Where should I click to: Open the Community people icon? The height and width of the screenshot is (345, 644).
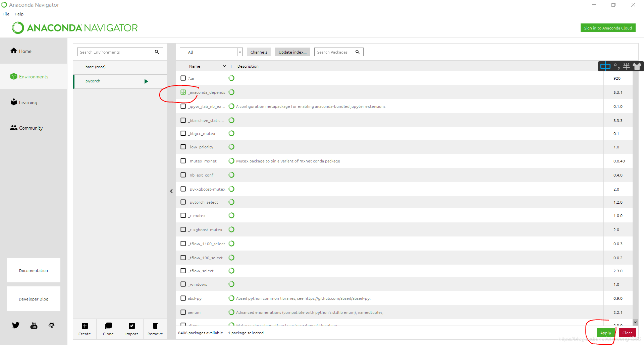pyautogui.click(x=14, y=128)
